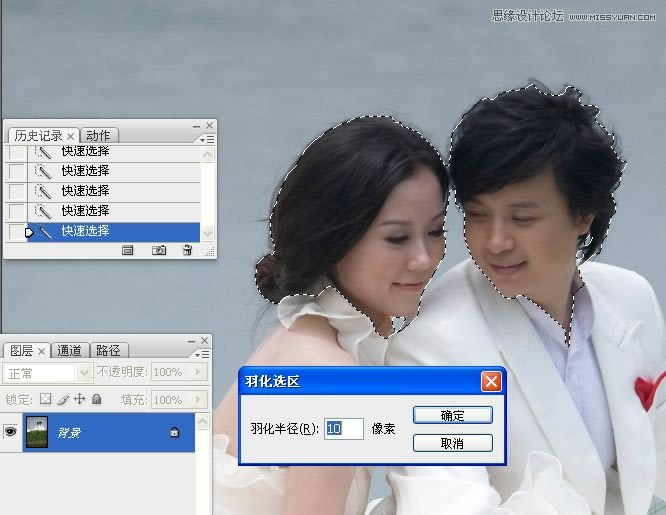Click the lock image pixels brush icon
The height and width of the screenshot is (515, 666).
pyautogui.click(x=62, y=399)
